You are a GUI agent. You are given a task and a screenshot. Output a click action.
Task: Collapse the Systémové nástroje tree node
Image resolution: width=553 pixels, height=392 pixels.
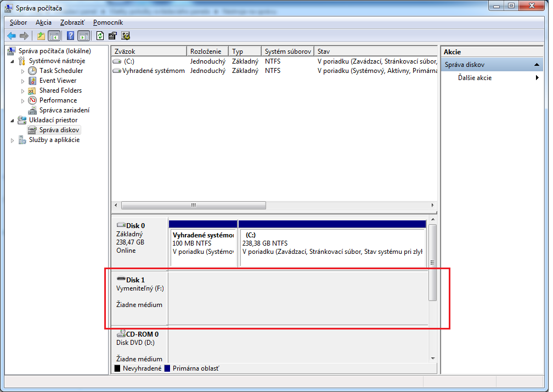13,61
